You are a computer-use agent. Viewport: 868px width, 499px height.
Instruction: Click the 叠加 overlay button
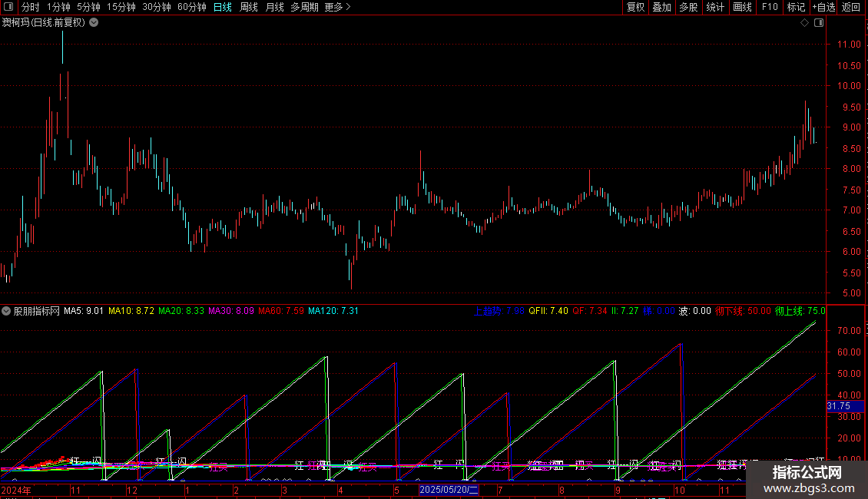(x=661, y=7)
